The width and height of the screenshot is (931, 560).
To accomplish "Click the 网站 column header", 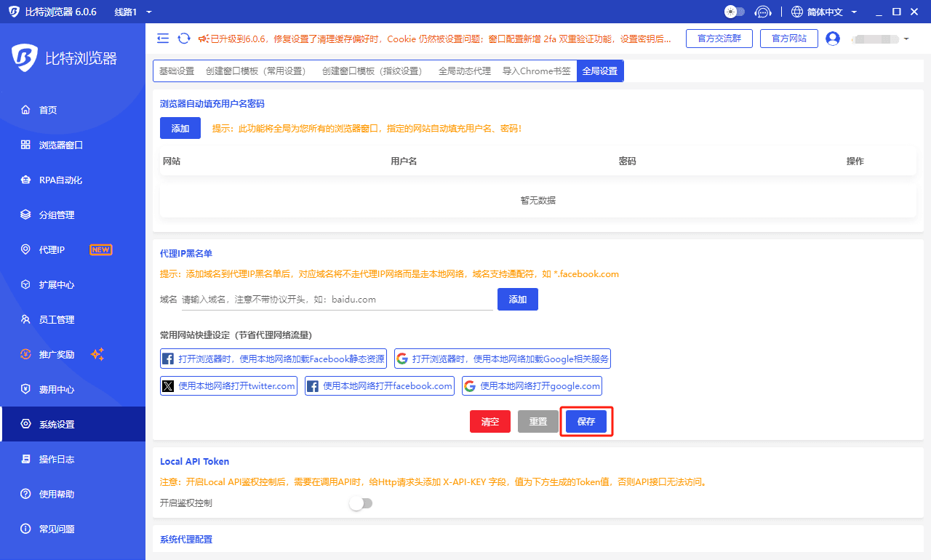I will point(172,161).
